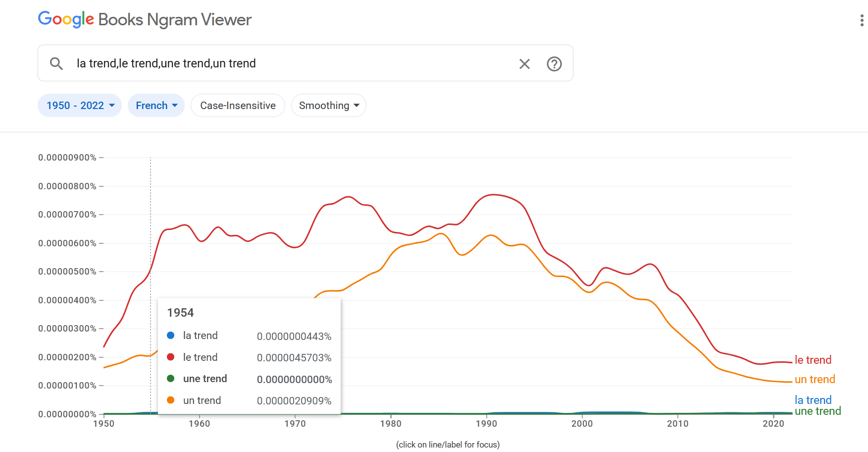
Task: Focus the 'un trend' line label
Action: (x=815, y=379)
